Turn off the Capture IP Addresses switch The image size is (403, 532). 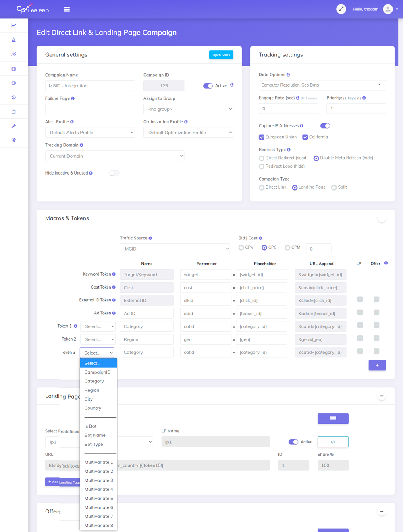tap(325, 126)
